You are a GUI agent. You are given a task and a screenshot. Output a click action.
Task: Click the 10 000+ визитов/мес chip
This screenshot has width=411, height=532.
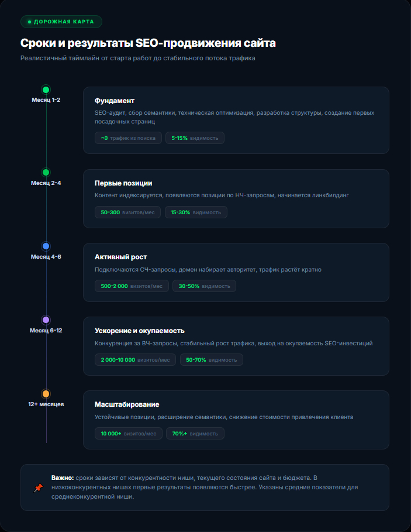tap(128, 433)
